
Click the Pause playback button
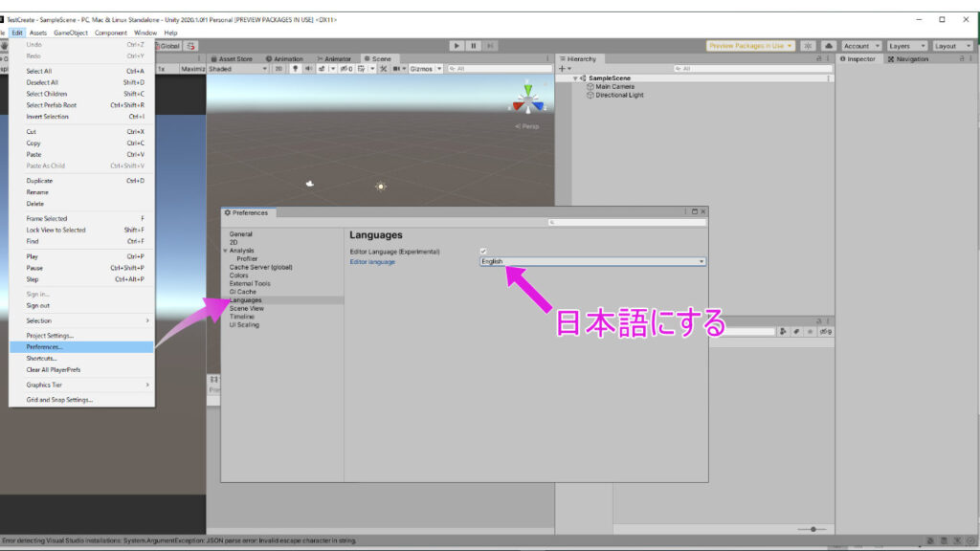[473, 45]
